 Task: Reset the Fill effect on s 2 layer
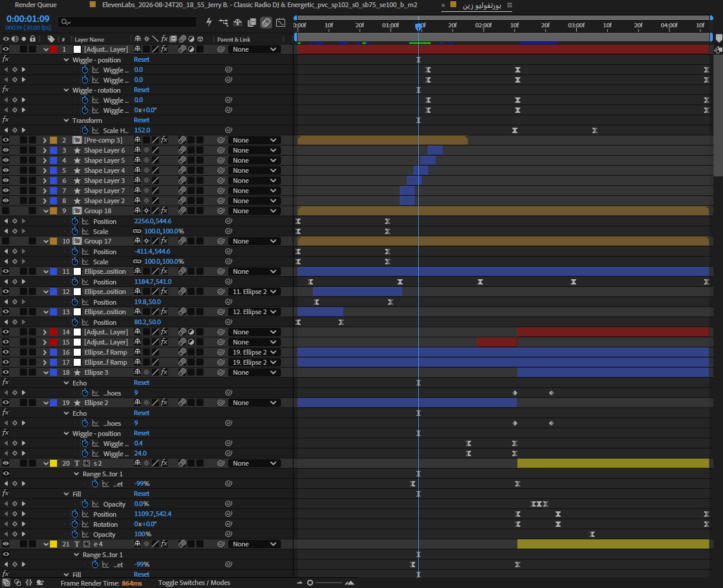coord(141,494)
